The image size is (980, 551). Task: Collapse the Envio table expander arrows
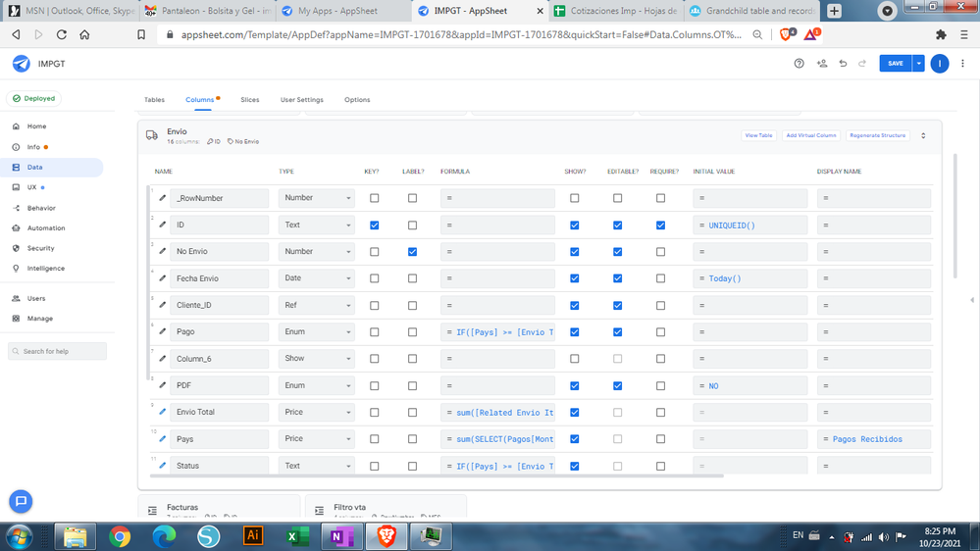click(923, 135)
